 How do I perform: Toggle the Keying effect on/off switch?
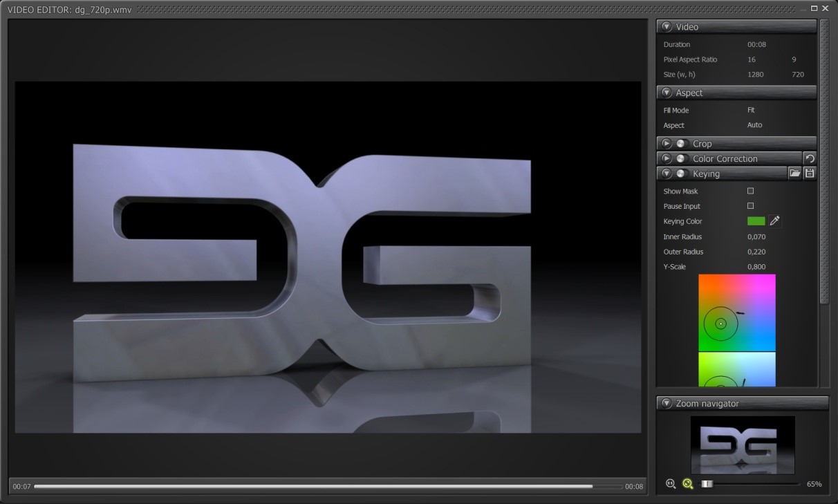coord(680,174)
